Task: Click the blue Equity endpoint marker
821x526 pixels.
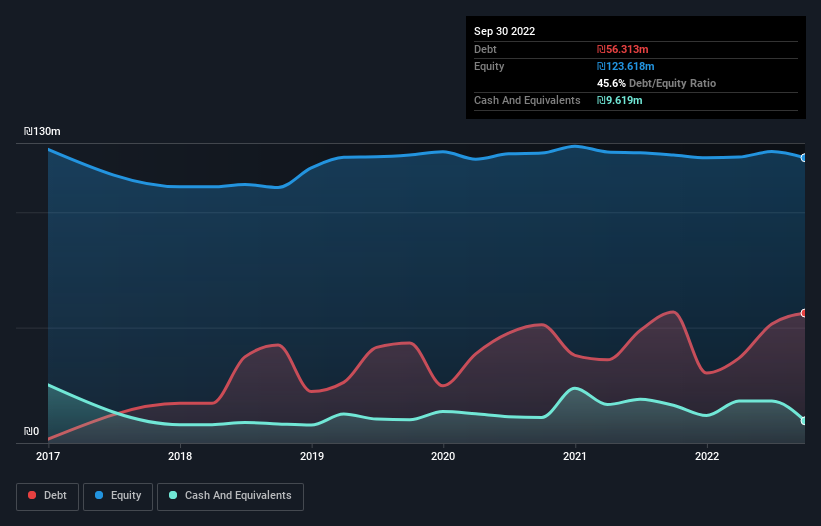Action: pyautogui.click(x=804, y=158)
